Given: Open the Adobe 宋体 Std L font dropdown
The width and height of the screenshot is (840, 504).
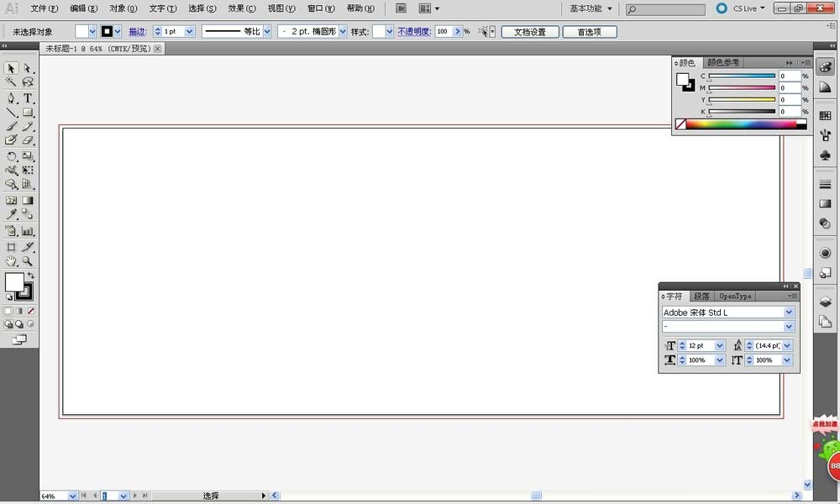Looking at the screenshot, I should (789, 312).
